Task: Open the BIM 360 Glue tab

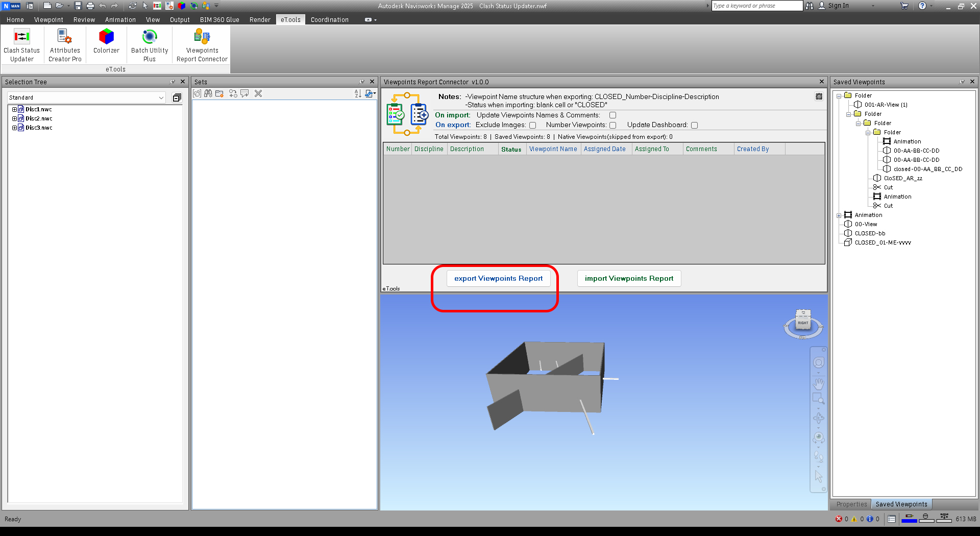Action: pos(219,19)
